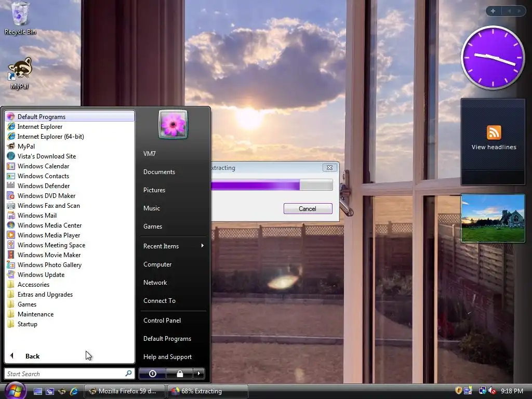Viewport: 532px width, 399px height.
Task: Click the slideshow gadget church photo
Action: click(493, 218)
